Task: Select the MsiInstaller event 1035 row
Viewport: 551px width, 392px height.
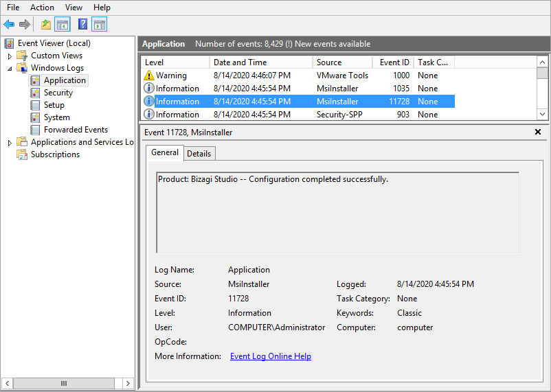Action: click(298, 88)
